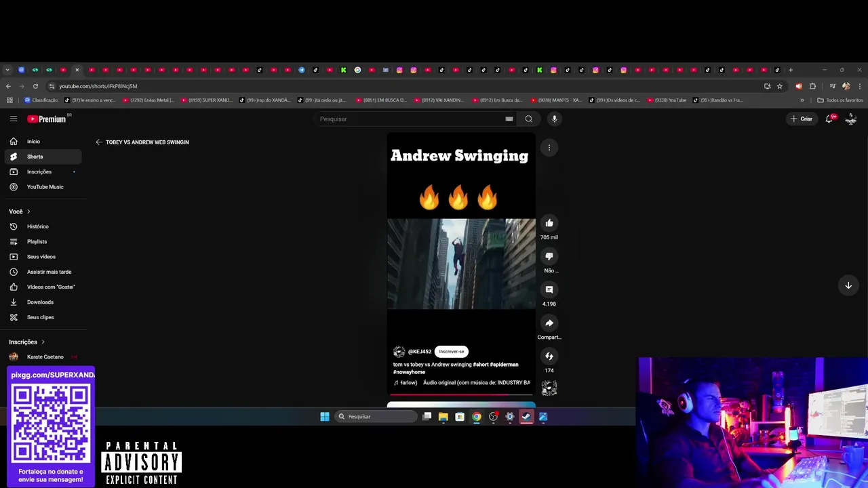Open Seus clipes in the sidebar
The image size is (868, 488).
43,317
